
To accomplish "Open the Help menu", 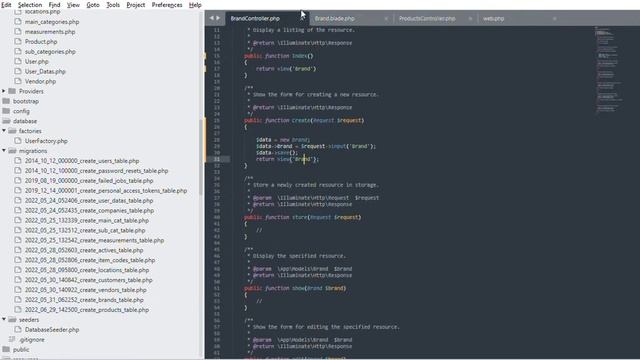I will (x=195, y=5).
